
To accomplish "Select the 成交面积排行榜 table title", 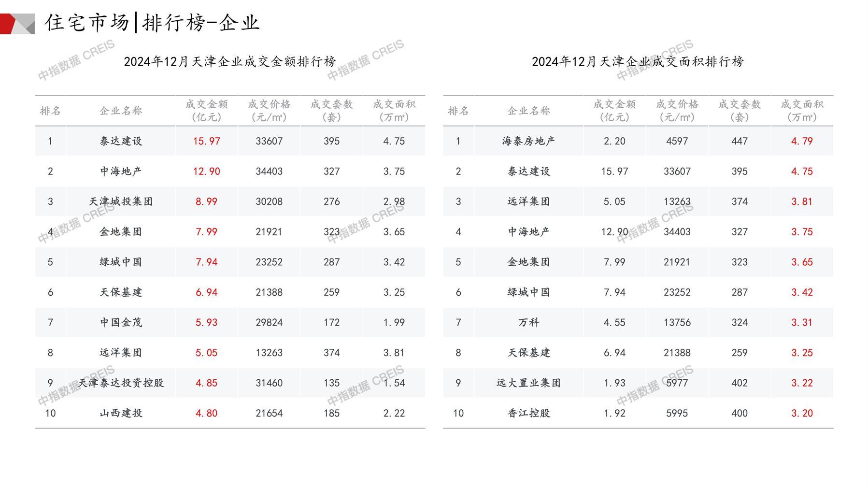I will click(x=638, y=62).
